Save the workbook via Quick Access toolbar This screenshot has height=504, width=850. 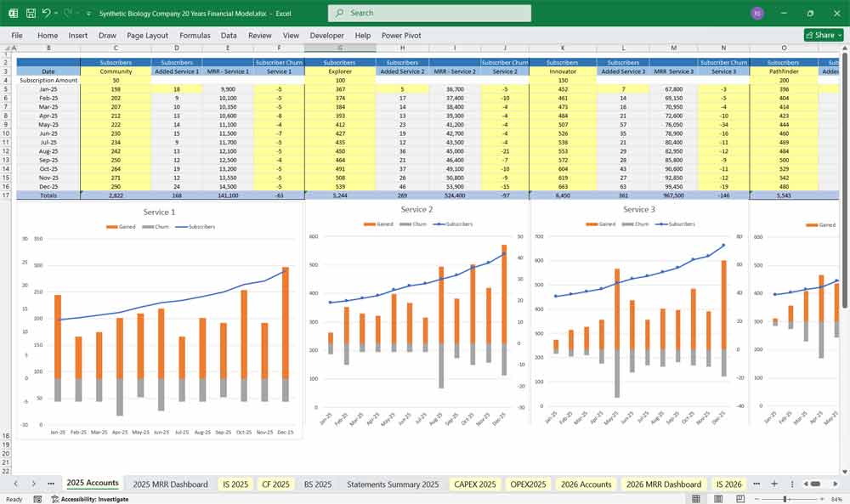click(30, 12)
